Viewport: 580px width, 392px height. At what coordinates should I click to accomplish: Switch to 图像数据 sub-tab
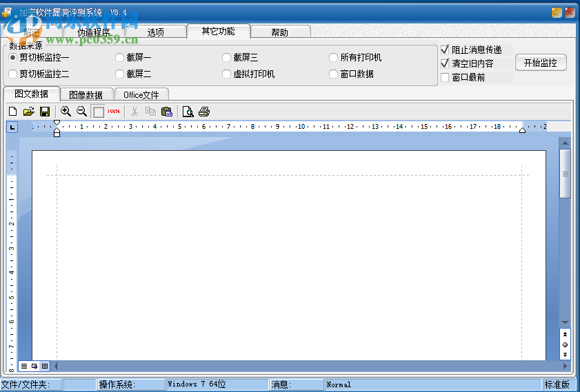coord(86,95)
